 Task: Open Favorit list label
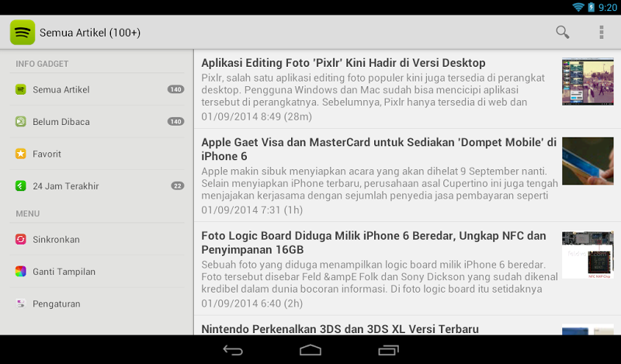point(47,154)
